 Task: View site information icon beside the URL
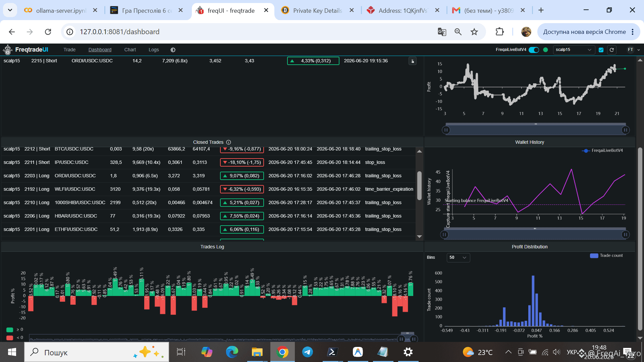(x=70, y=32)
